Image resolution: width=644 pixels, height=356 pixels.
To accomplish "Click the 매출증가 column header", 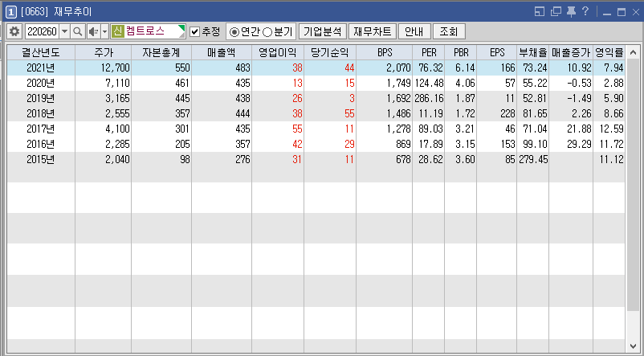I will click(x=571, y=52).
